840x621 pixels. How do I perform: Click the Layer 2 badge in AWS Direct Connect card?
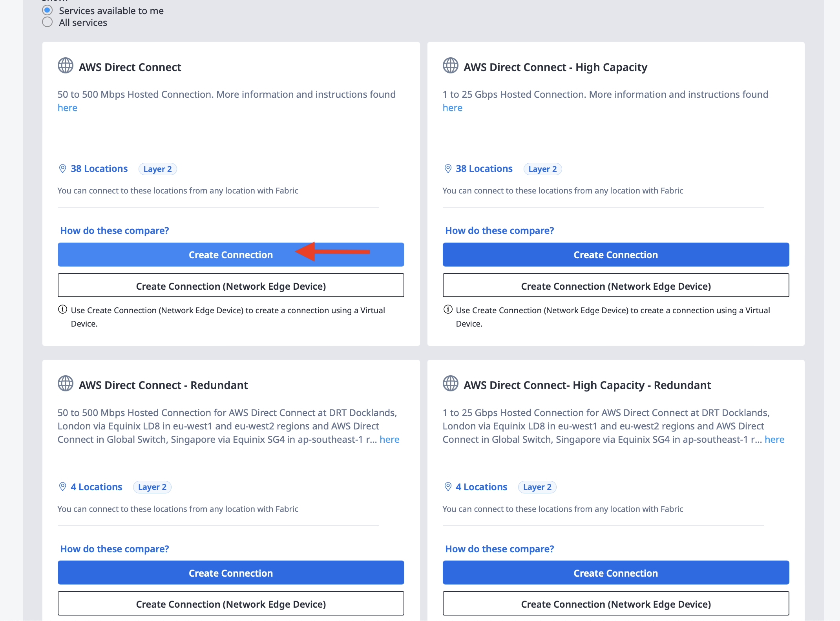pyautogui.click(x=158, y=169)
